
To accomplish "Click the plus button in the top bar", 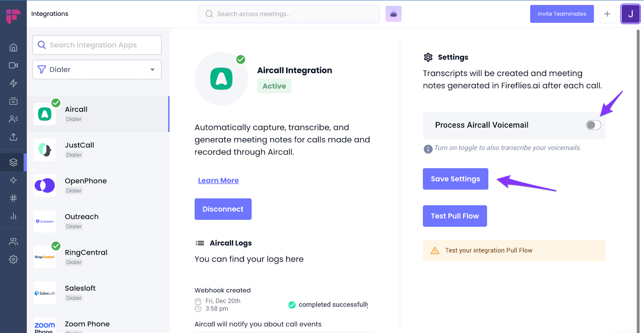I will point(607,14).
